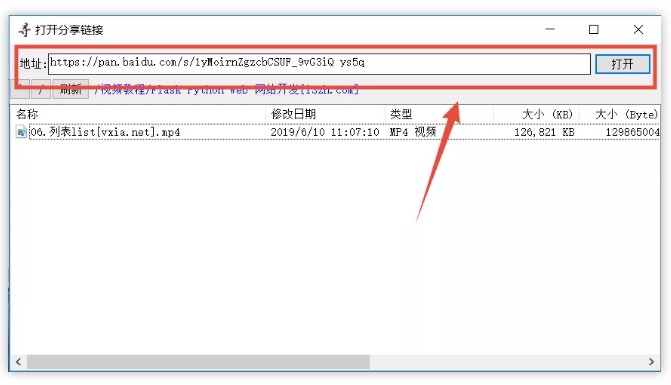Sort by the 名称 column header

[27, 114]
